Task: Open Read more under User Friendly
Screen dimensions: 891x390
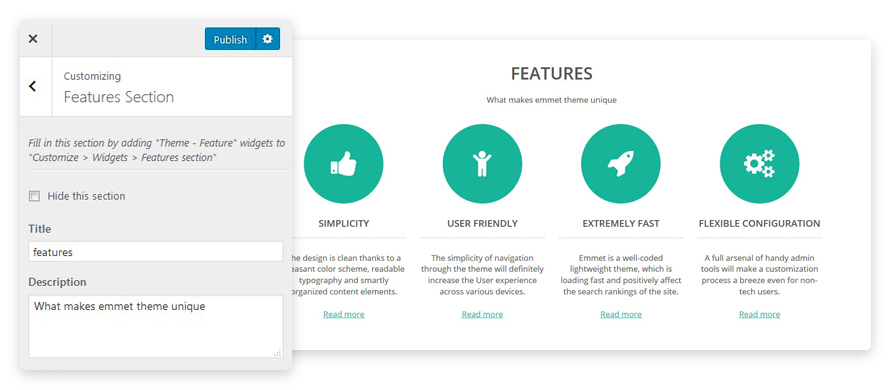Action: tap(482, 314)
